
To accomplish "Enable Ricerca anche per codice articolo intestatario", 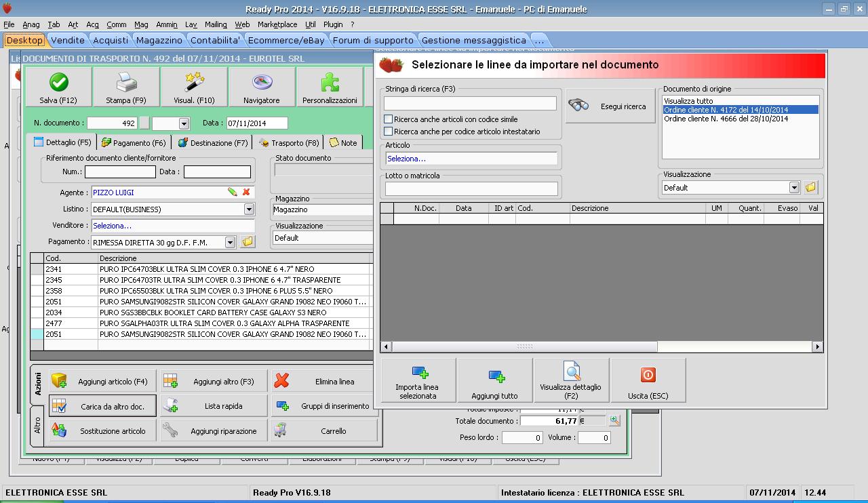I will (389, 132).
